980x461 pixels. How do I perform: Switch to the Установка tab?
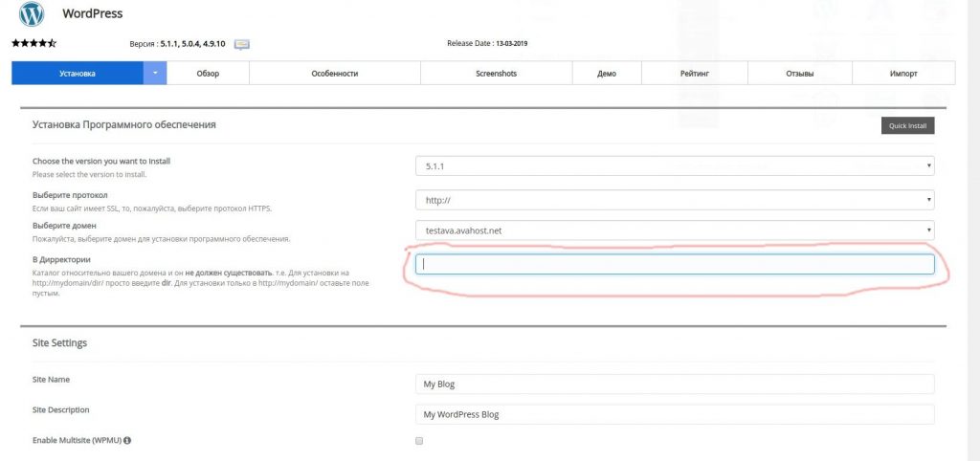[x=78, y=73]
